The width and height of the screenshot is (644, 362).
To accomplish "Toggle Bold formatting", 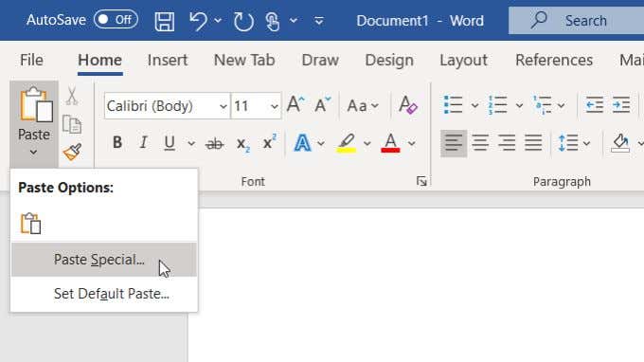I will tap(117, 142).
